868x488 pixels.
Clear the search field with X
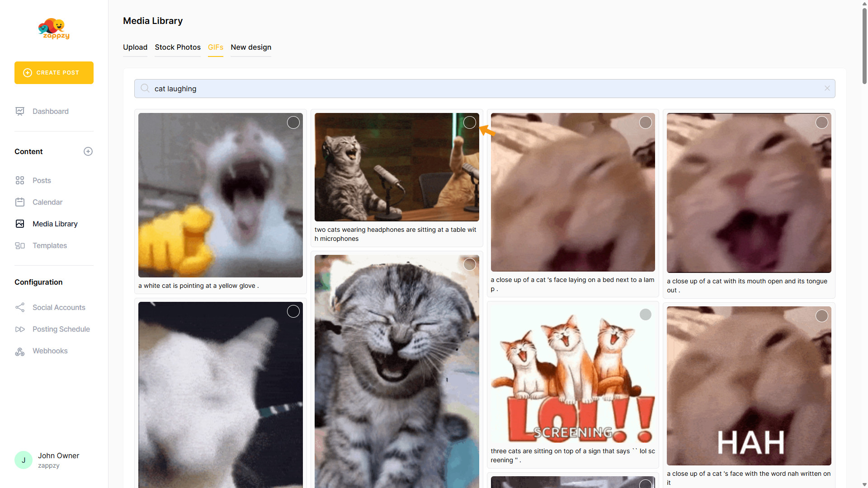[x=827, y=89]
